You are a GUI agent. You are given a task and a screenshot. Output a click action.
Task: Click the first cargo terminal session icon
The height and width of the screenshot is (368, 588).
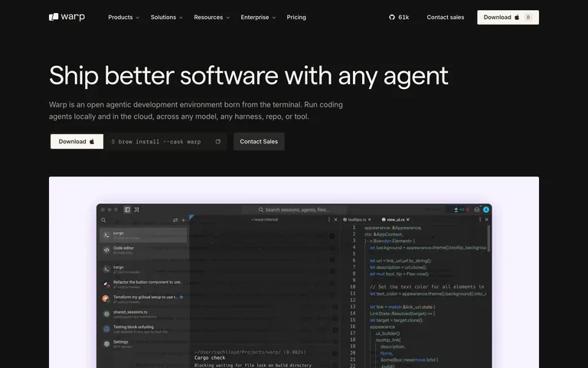(106, 235)
